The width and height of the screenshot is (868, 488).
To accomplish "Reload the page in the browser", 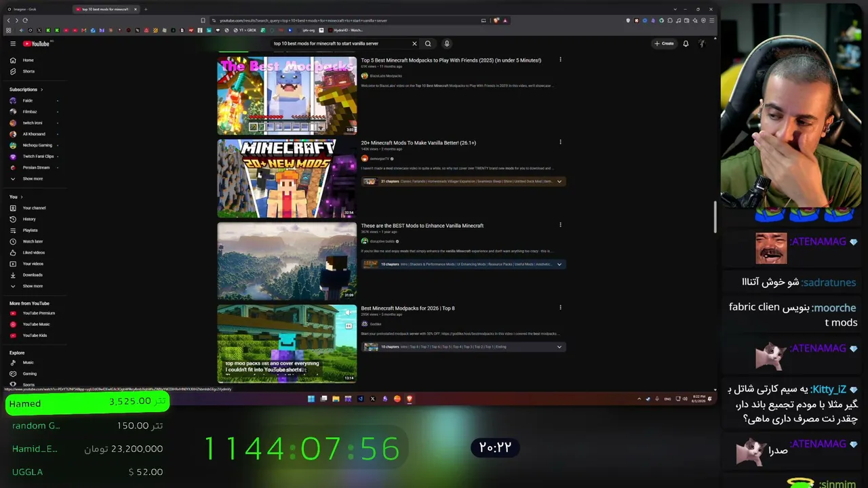I will pos(25,20).
